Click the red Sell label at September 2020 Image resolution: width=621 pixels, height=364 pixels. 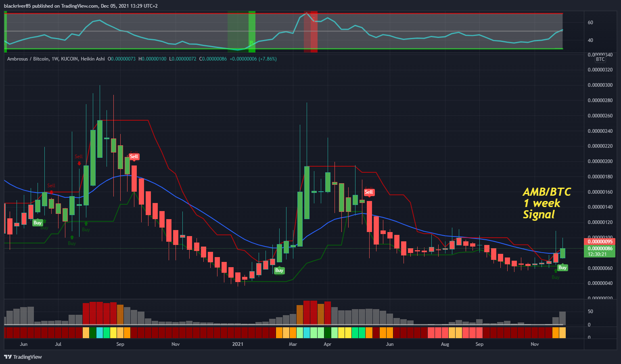click(x=134, y=157)
